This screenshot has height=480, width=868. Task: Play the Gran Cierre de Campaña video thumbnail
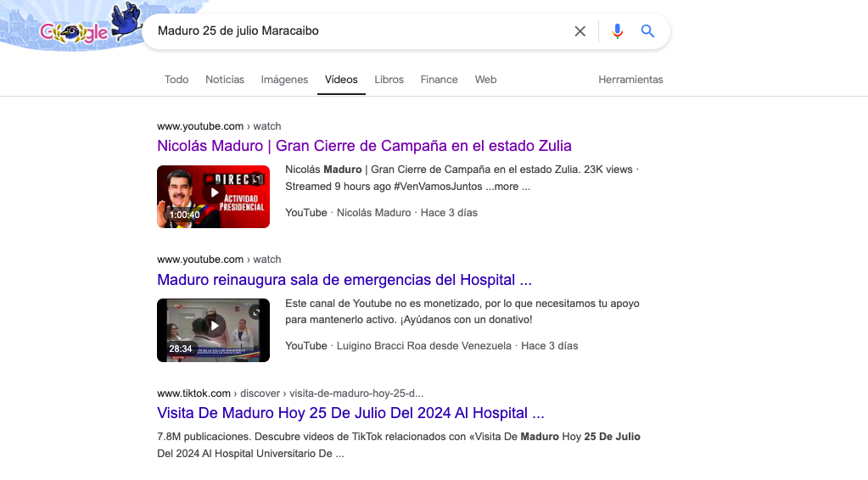[x=213, y=197]
